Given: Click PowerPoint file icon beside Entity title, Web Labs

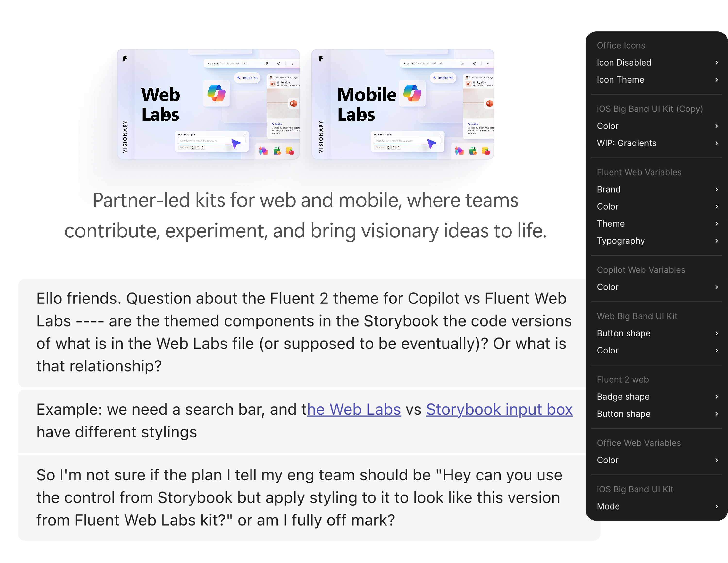Looking at the screenshot, I should [272, 84].
